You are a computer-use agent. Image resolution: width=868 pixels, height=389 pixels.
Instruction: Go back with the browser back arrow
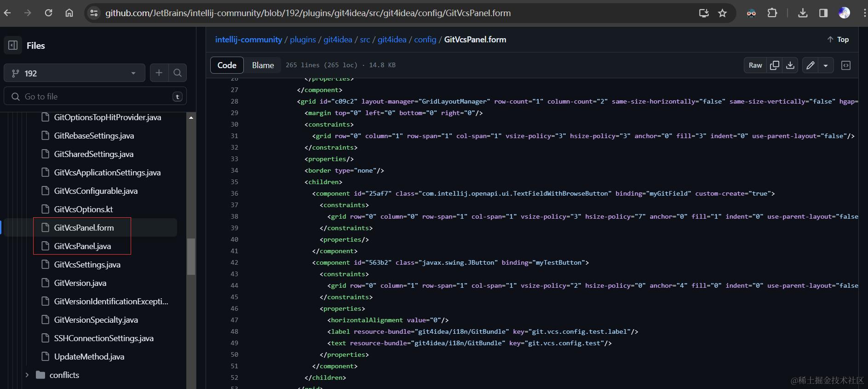coord(7,13)
